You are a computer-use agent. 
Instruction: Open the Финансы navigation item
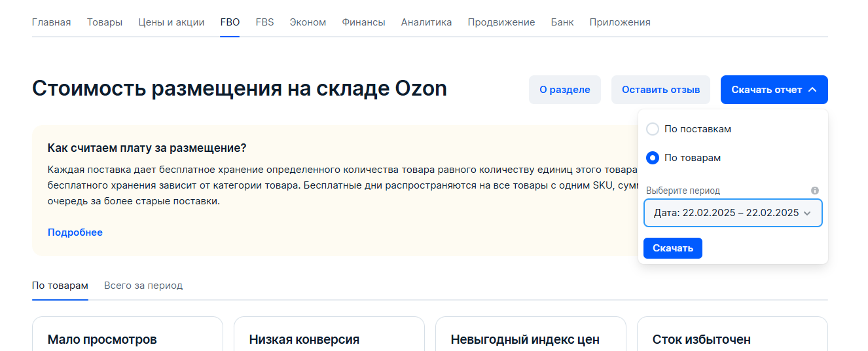tap(363, 22)
